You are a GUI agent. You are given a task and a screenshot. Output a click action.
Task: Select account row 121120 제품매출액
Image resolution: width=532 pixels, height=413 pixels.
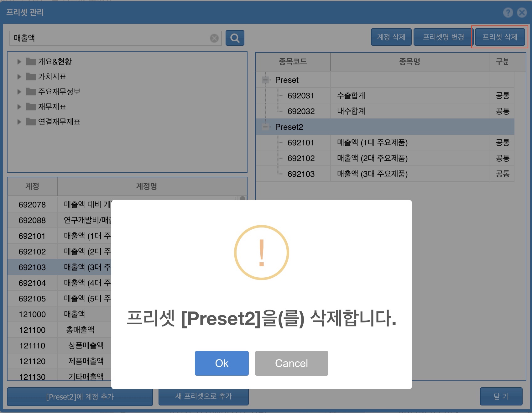click(60, 361)
